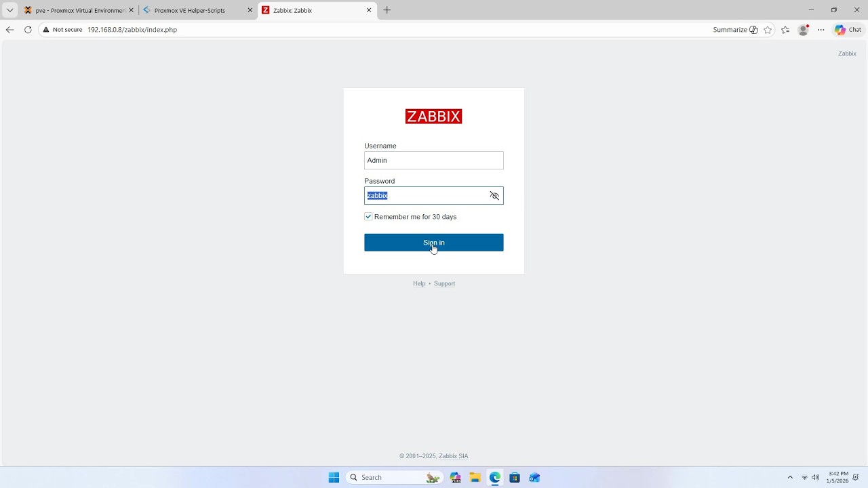This screenshot has width=868, height=488.
Task: Open Microsoft Edge from taskbar
Action: tap(495, 478)
